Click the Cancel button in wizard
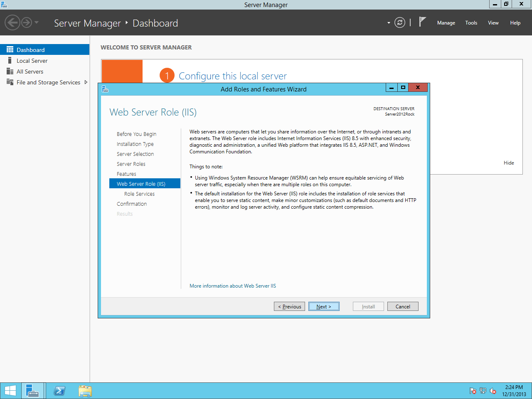The width and height of the screenshot is (532, 399). [403, 306]
